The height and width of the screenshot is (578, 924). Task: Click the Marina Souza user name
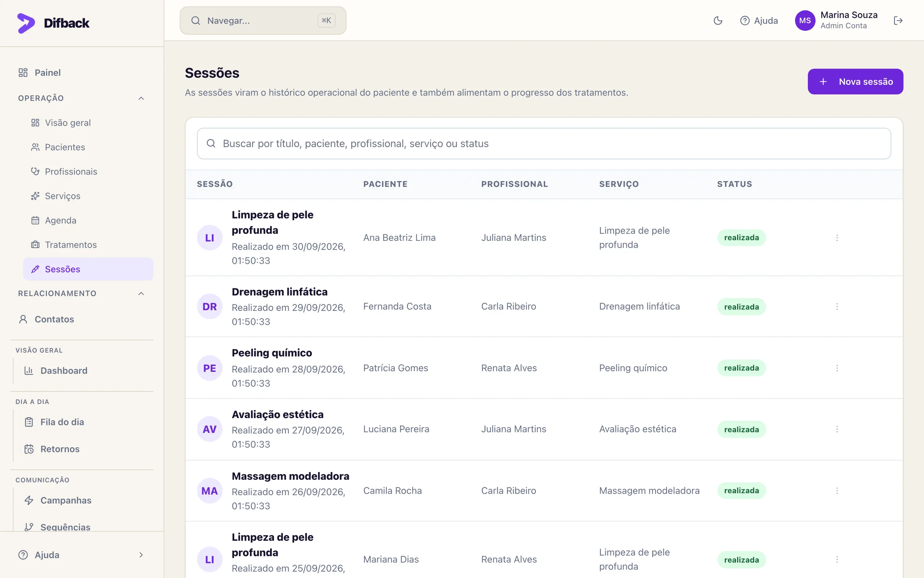[849, 15]
